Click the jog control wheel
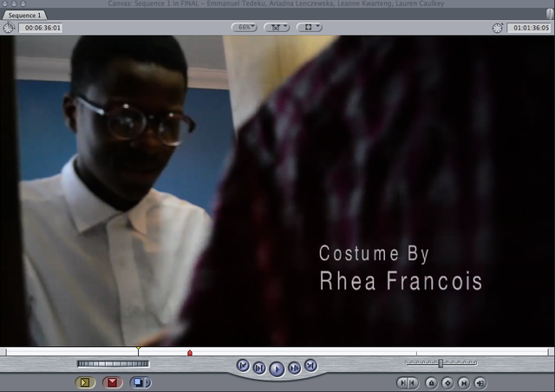Viewport: 555px width, 392px height. point(113,363)
